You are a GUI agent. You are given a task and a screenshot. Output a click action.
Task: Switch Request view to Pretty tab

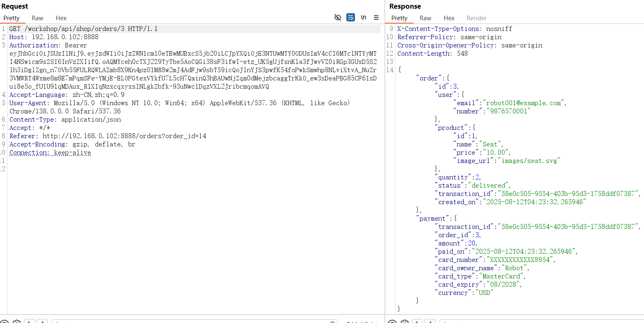[x=12, y=18]
